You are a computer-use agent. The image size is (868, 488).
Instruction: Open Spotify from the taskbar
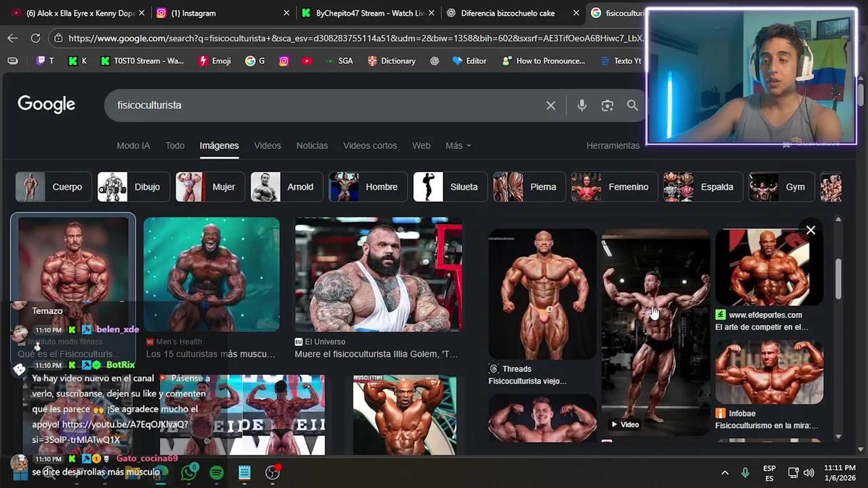(x=216, y=472)
